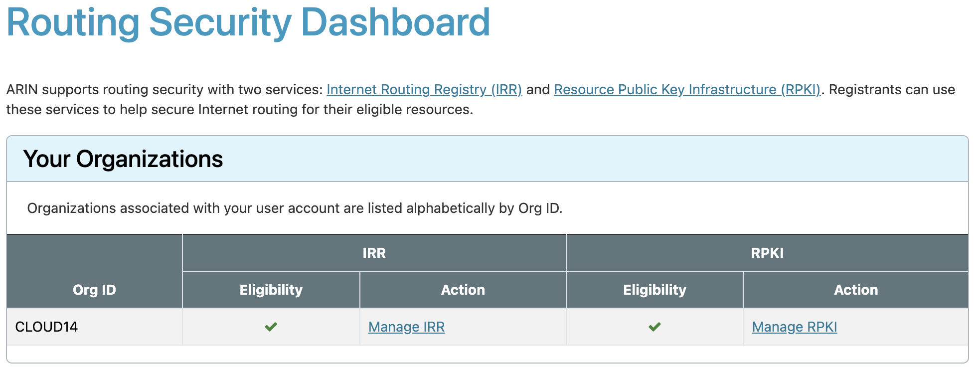Image resolution: width=980 pixels, height=373 pixels.
Task: Open the Internet Routing Registry (IRR) link
Action: pos(424,90)
